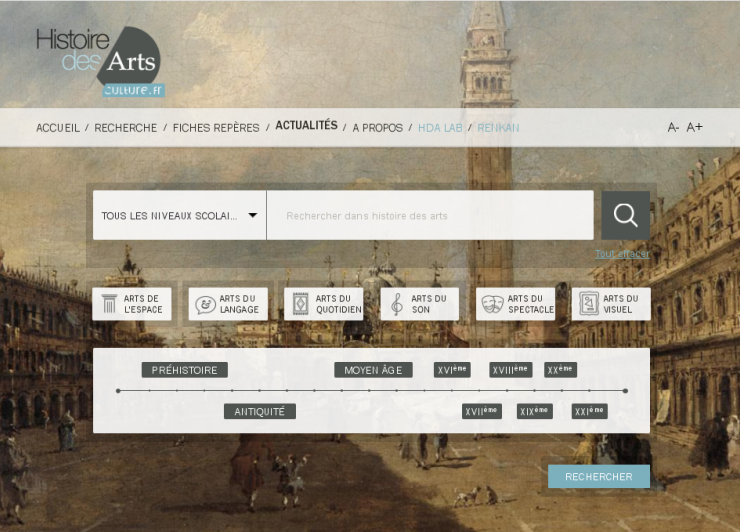The width and height of the screenshot is (740, 532).
Task: Go to Accueil page
Action: coord(58,128)
